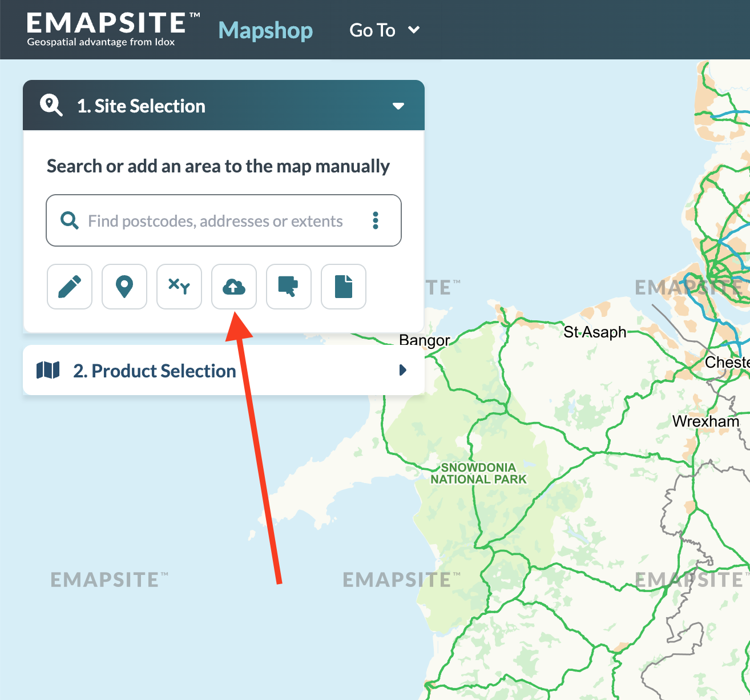Screen dimensions: 750x700
Task: Click the folded map icon beside Product Selection
Action: [48, 370]
